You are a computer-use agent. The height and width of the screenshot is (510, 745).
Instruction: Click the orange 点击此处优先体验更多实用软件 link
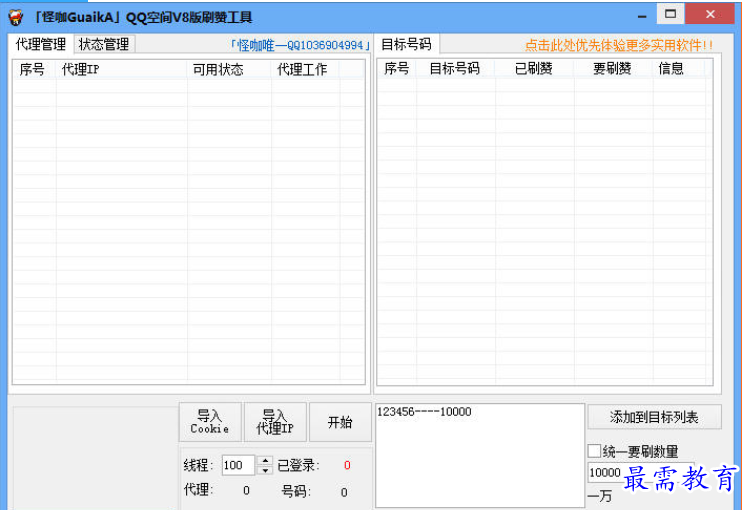tap(619, 46)
